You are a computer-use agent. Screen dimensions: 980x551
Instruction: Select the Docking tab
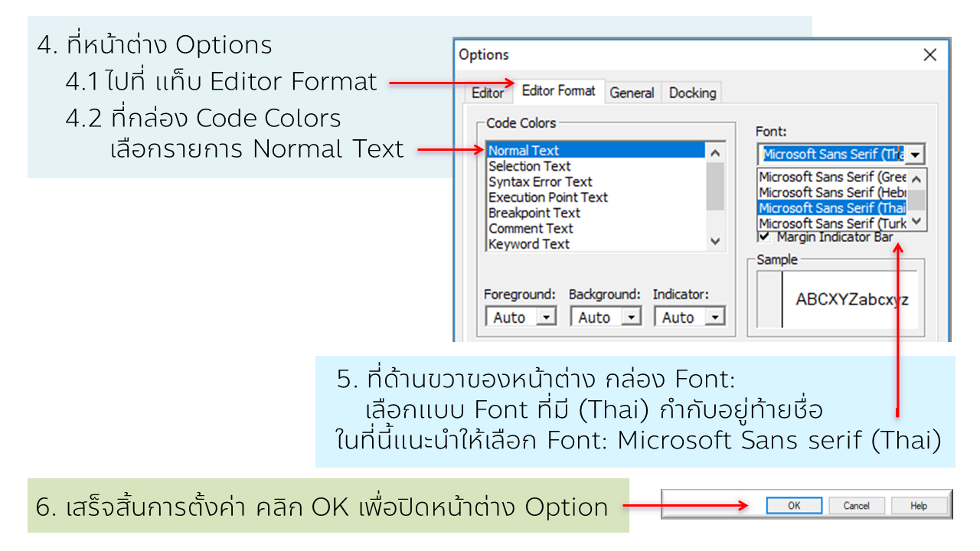(x=692, y=93)
